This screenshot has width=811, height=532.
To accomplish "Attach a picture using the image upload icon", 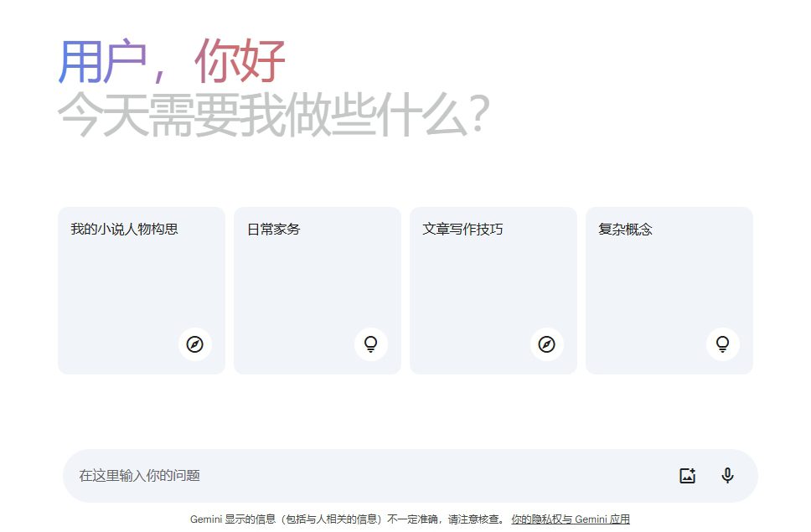I will coord(687,475).
